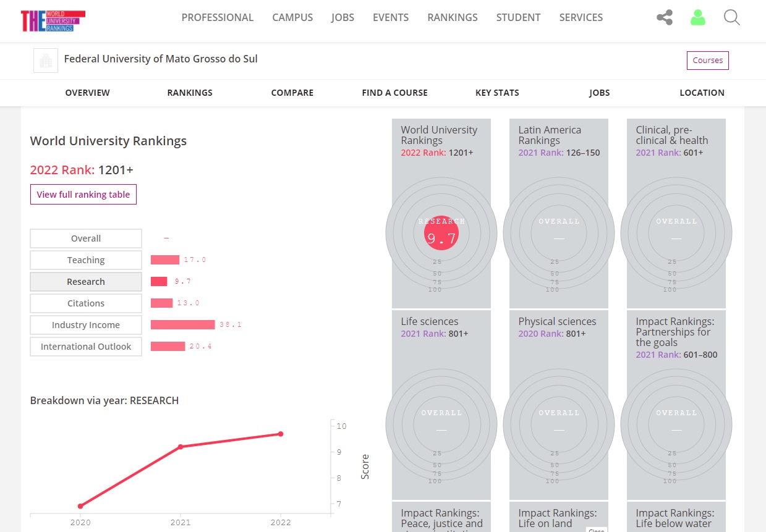Image resolution: width=766 pixels, height=532 pixels.
Task: Click the Courses button
Action: 707,61
